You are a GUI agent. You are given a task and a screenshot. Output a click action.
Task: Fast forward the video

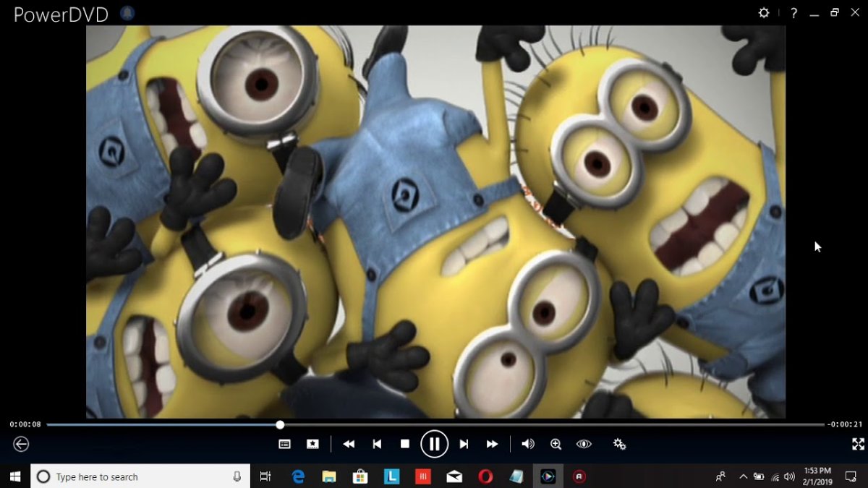pyautogui.click(x=492, y=444)
